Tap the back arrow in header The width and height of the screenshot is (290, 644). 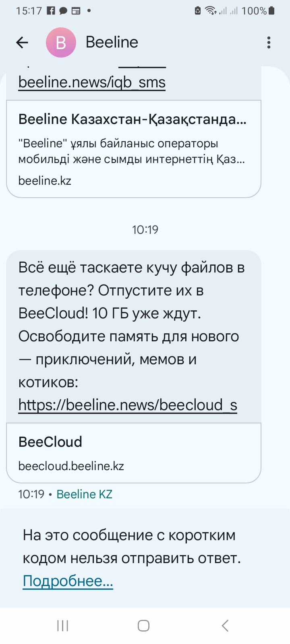tap(22, 42)
